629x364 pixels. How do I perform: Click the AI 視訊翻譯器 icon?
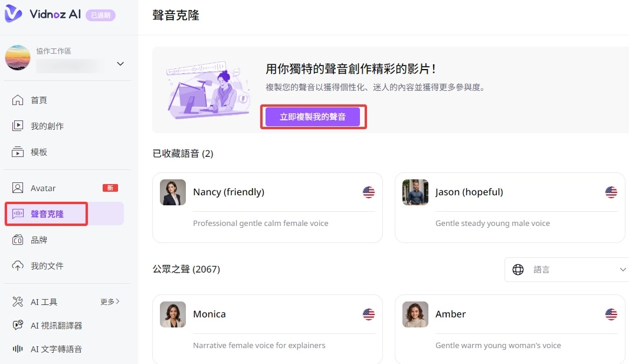(18, 326)
